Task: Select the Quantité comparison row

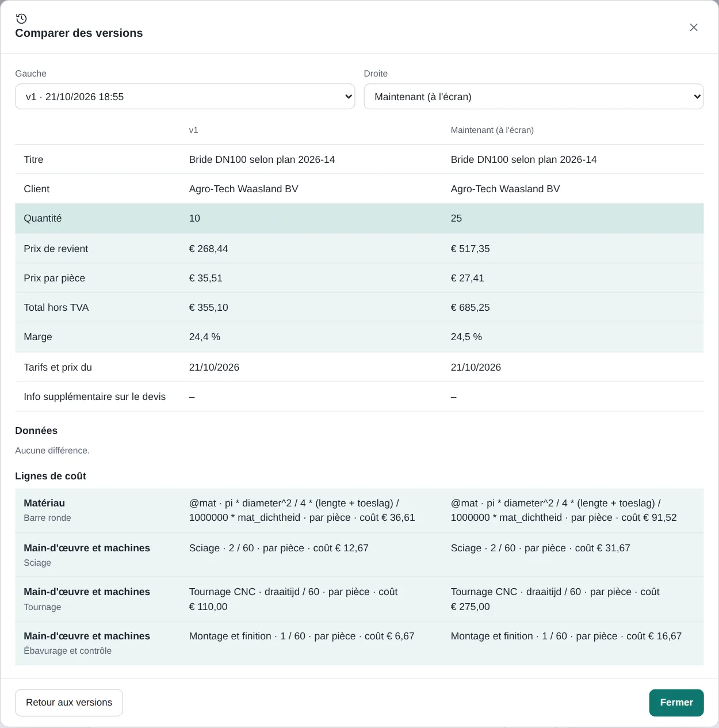Action: (359, 218)
